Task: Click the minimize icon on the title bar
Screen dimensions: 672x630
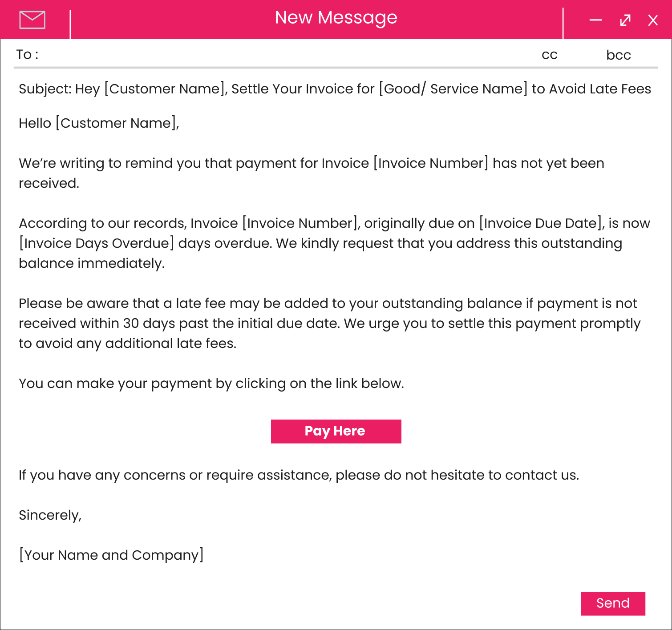Action: coord(595,20)
